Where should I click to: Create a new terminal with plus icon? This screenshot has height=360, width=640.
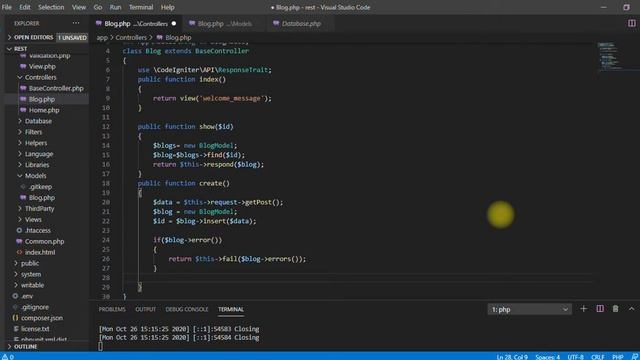tap(584, 309)
